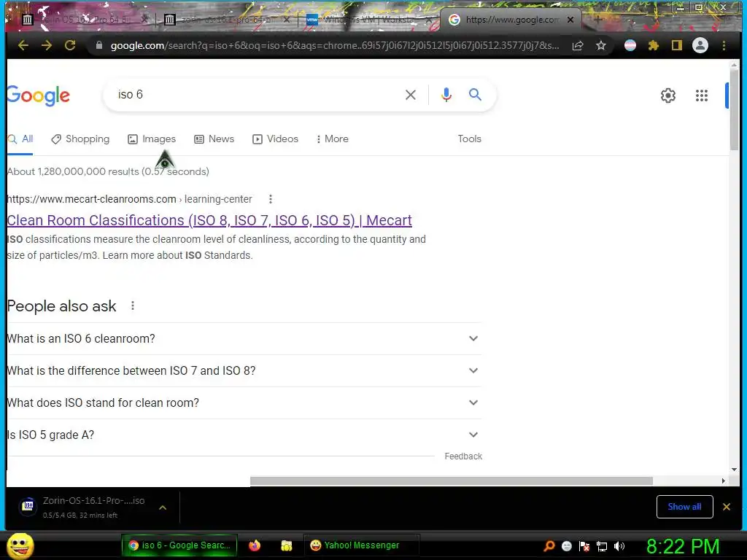This screenshot has height=560, width=747.
Task: Reload the Google search page
Action: click(x=70, y=45)
